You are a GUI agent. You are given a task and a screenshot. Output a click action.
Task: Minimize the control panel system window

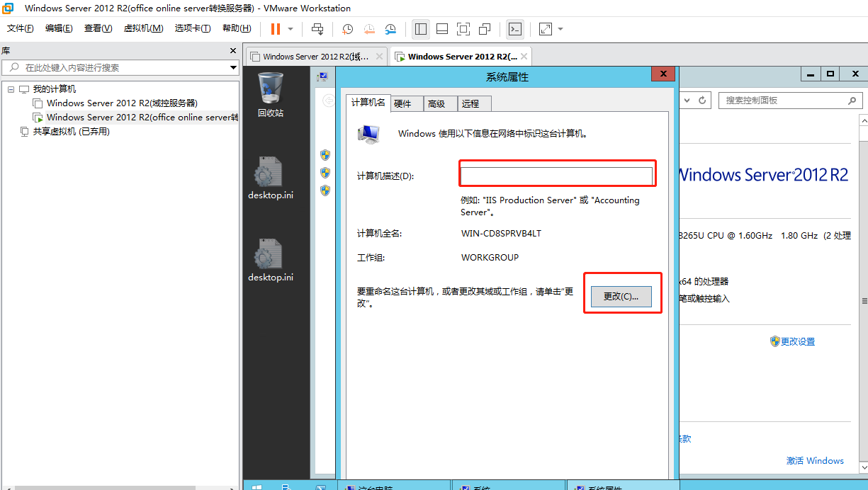coord(811,74)
